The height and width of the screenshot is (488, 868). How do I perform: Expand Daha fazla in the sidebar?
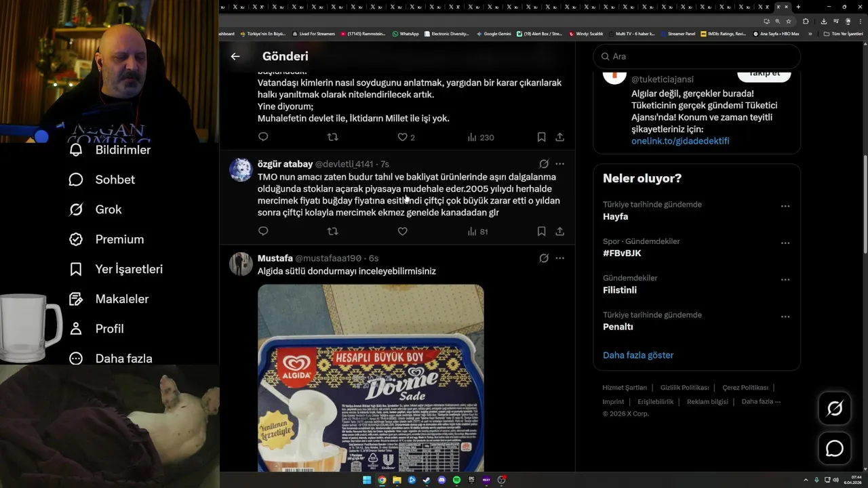(111, 359)
